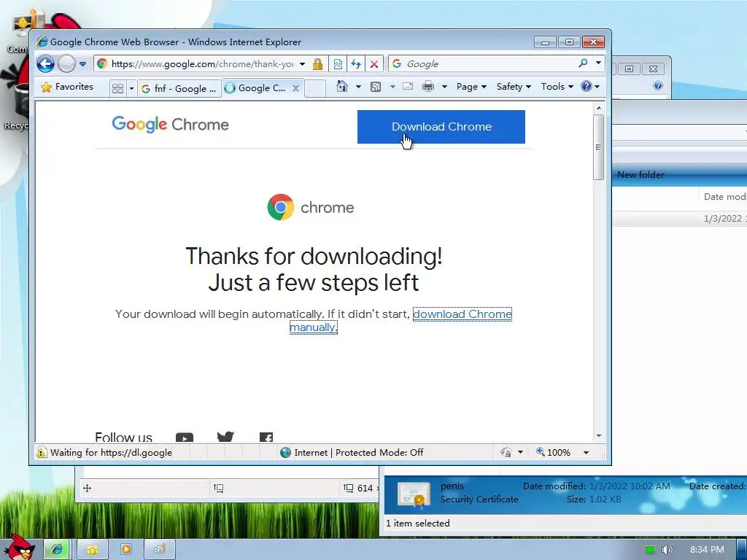Go back with the IE Back arrow
Viewport: 747px width, 560px height.
[x=46, y=64]
